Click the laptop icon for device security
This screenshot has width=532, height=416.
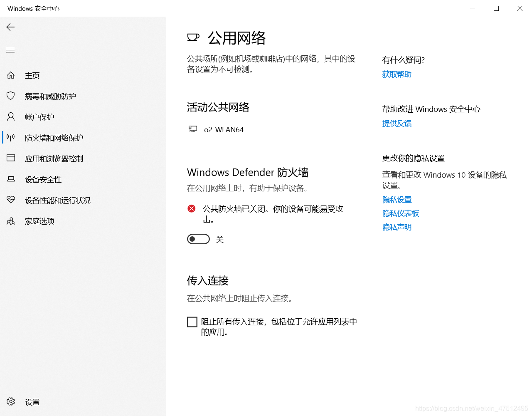tap(11, 179)
